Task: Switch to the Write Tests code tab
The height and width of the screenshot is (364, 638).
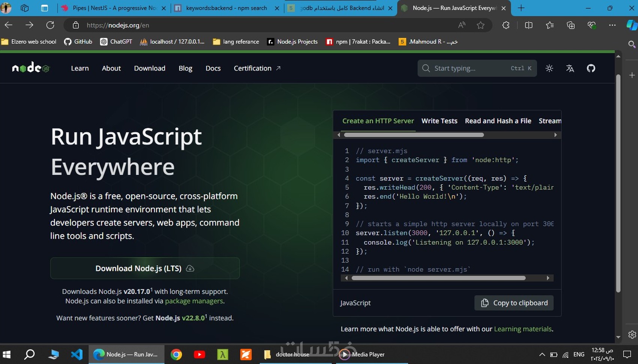Action: coord(439,121)
